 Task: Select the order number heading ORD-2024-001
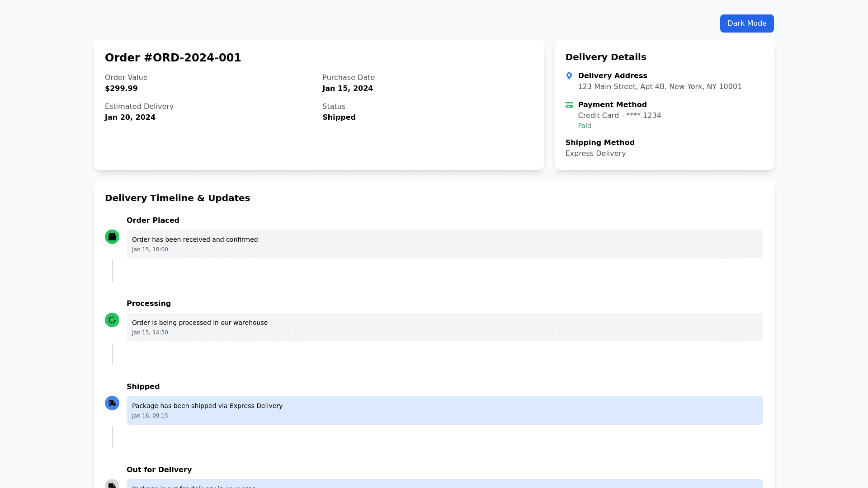click(173, 58)
